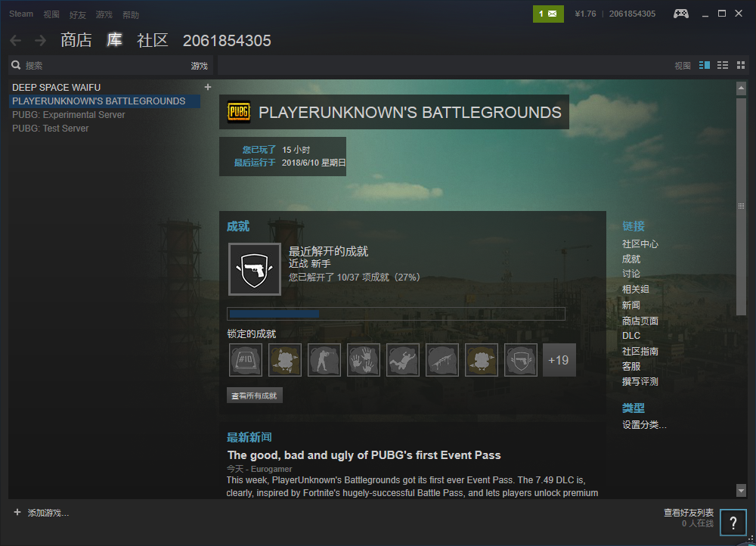756x546 pixels.
Task: Click 设置分类... link
Action: click(644, 425)
